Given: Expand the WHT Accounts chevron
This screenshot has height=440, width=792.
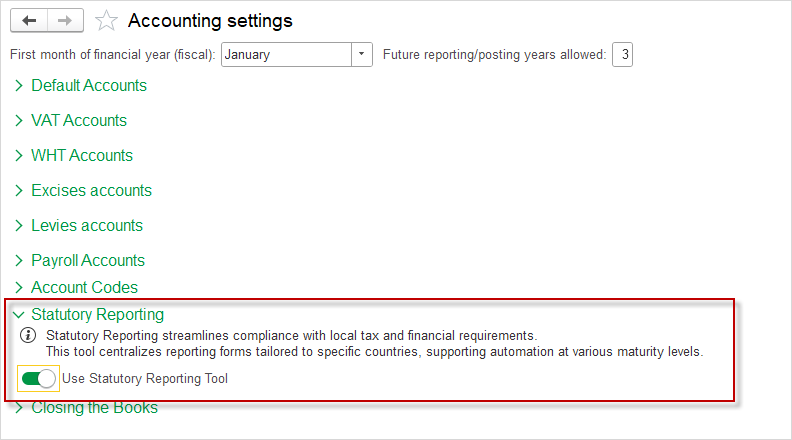Looking at the screenshot, I should click(x=19, y=156).
